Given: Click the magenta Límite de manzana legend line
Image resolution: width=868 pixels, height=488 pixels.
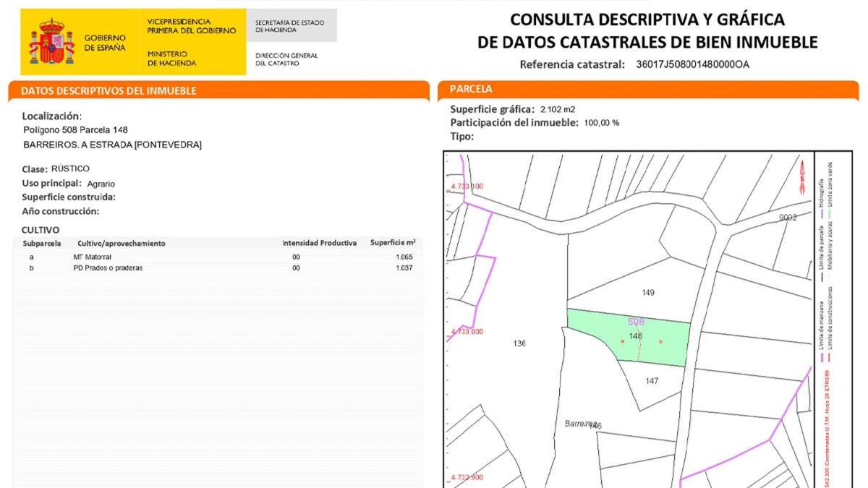Looking at the screenshot, I should click(x=822, y=358).
